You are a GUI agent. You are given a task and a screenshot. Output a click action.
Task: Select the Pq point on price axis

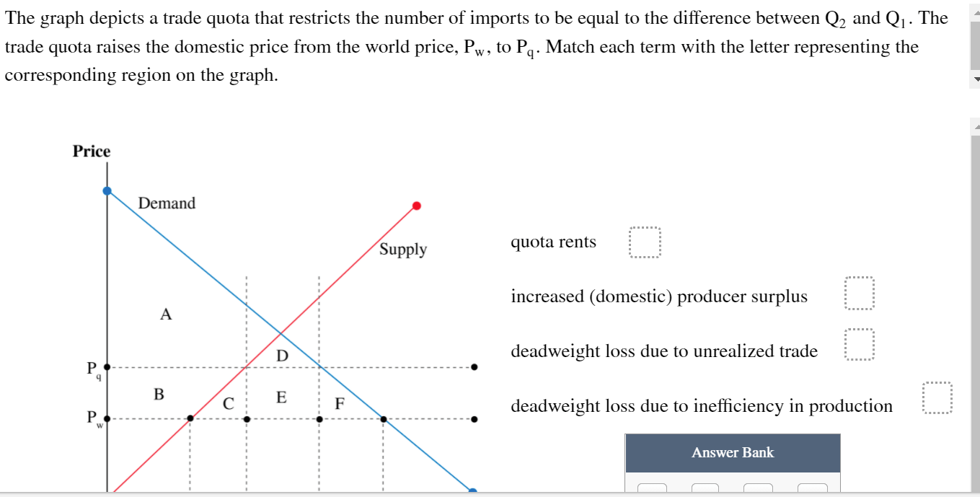pos(107,367)
